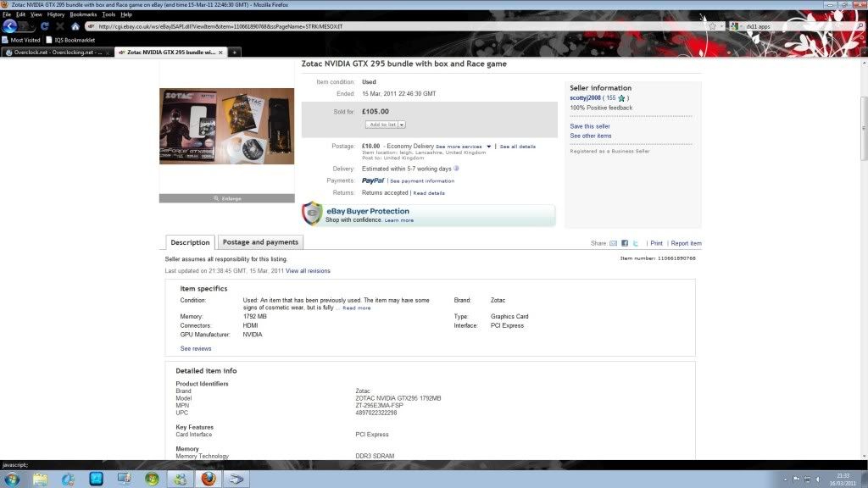Launch Firefox from the taskbar
The height and width of the screenshot is (488, 868).
(x=209, y=480)
